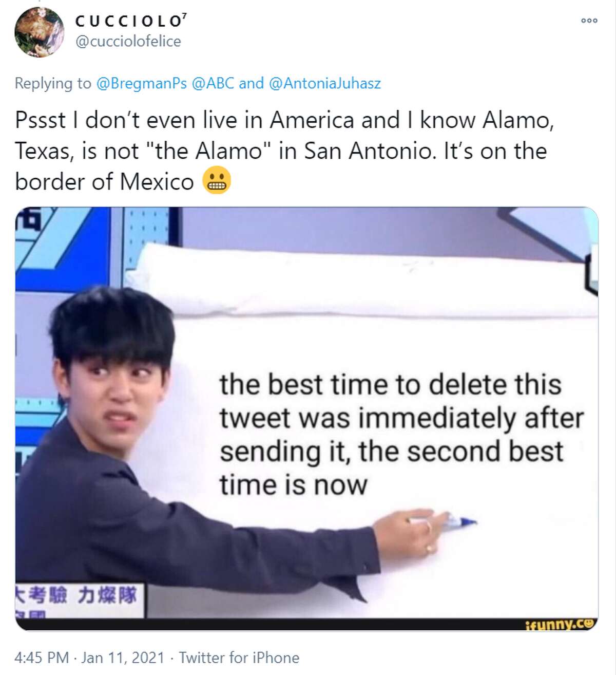Click the 'Replying to' label text
The height and width of the screenshot is (675, 616).
point(53,83)
